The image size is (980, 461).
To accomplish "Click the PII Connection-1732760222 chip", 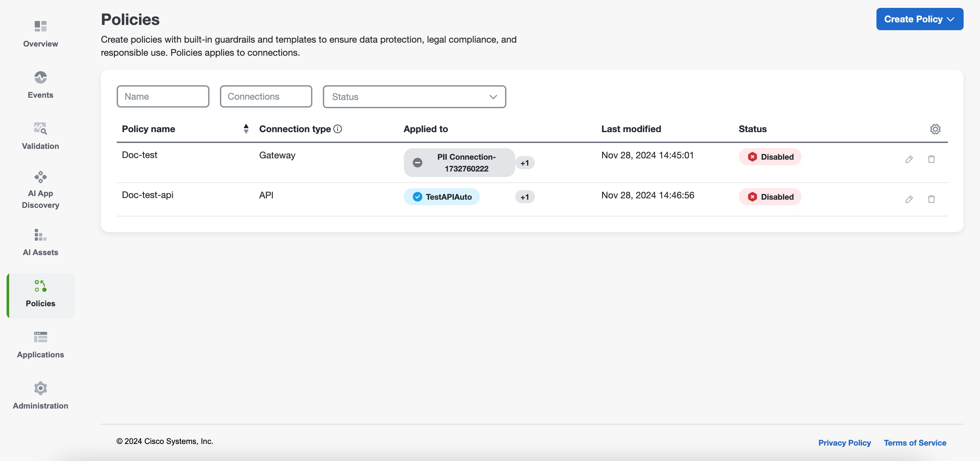I will tap(459, 163).
